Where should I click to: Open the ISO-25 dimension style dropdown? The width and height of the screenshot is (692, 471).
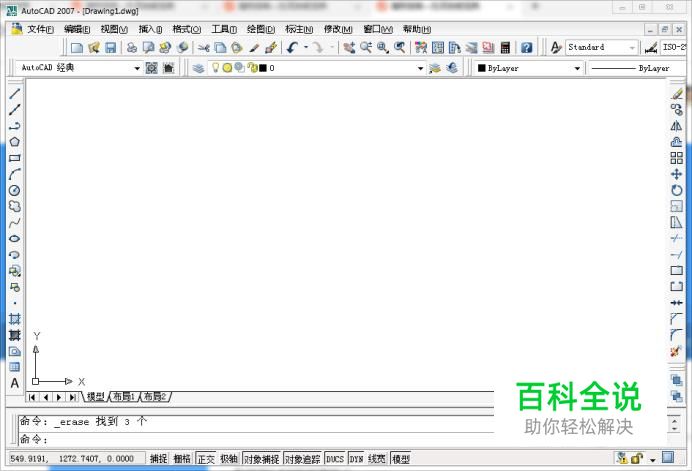[673, 47]
